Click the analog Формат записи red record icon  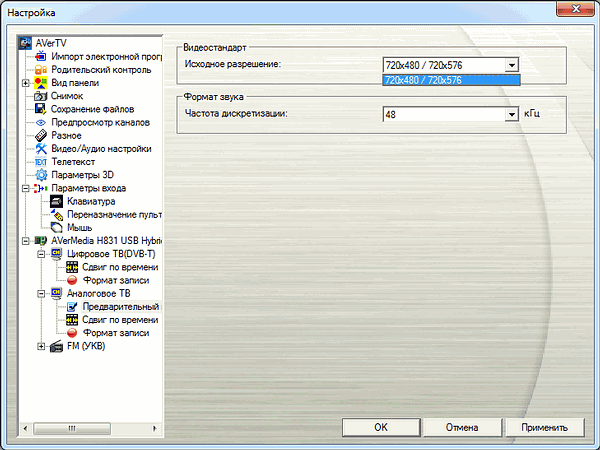pyautogui.click(x=72, y=333)
